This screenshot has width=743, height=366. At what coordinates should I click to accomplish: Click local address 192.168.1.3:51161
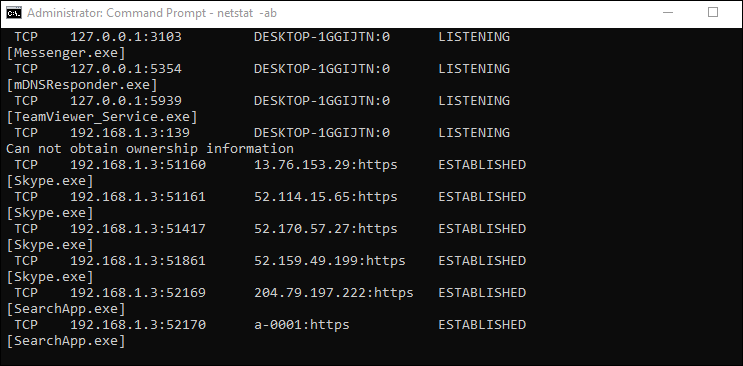[x=138, y=197]
